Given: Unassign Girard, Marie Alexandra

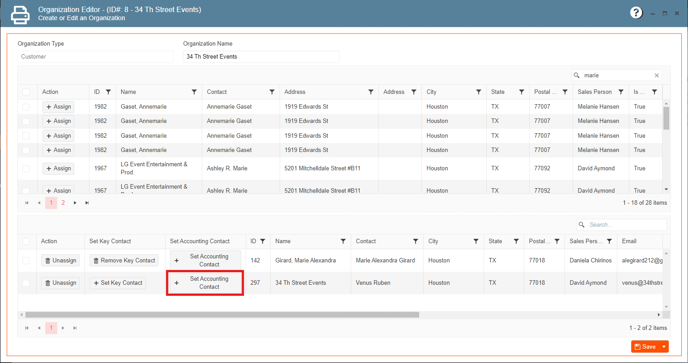Looking at the screenshot, I should [61, 261].
